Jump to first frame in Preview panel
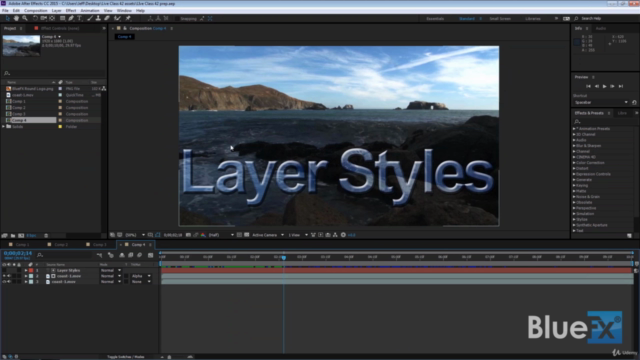This screenshot has width=640, height=360. pyautogui.click(x=588, y=87)
